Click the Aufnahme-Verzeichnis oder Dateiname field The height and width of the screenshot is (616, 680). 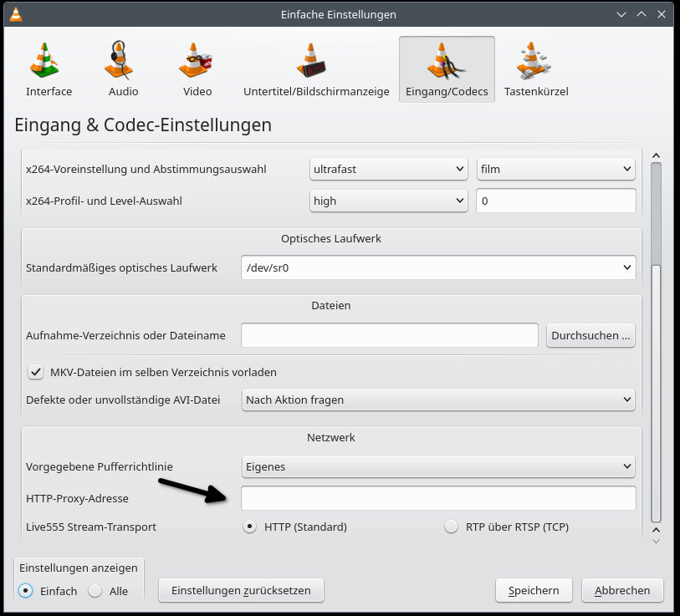390,335
